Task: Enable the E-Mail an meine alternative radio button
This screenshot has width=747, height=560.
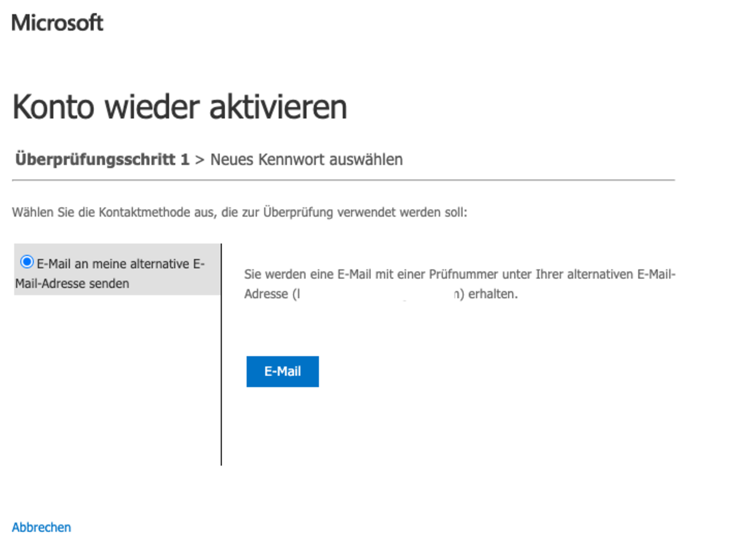Action: tap(27, 262)
